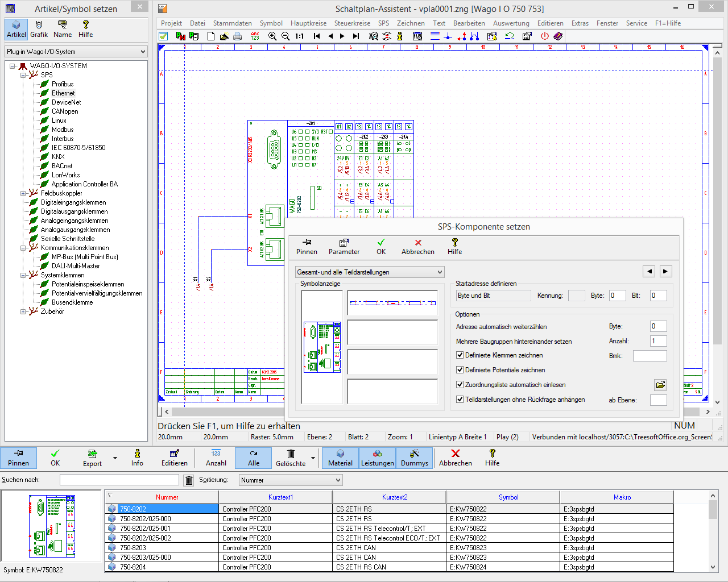This screenshot has width=728, height=582.
Task: Jump to first page with toolbar arrow
Action: [317, 36]
